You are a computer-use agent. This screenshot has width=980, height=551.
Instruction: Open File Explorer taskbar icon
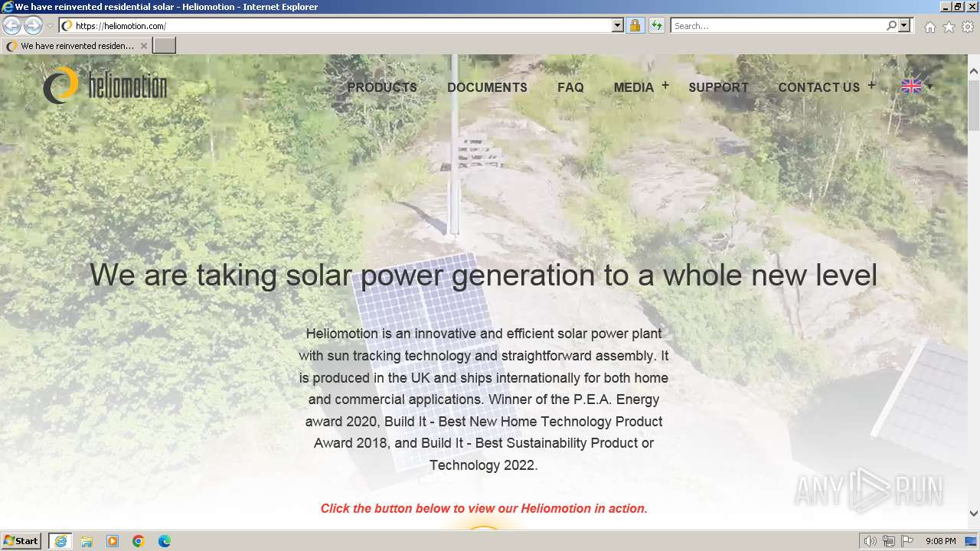(x=87, y=541)
